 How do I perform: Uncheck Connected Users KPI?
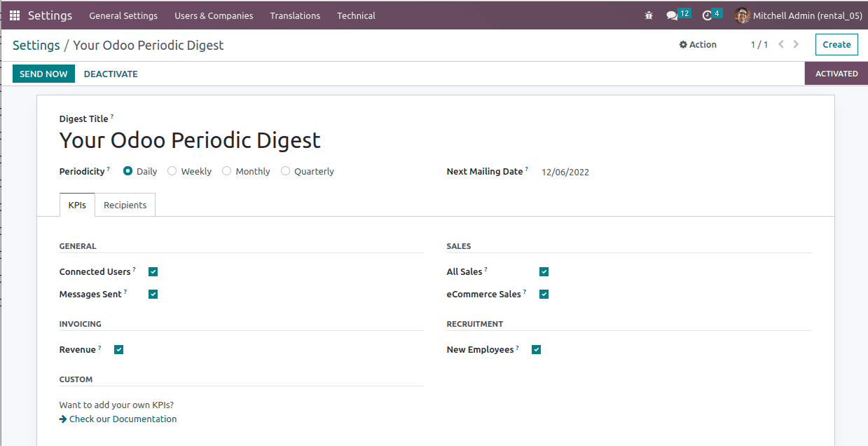pos(153,272)
